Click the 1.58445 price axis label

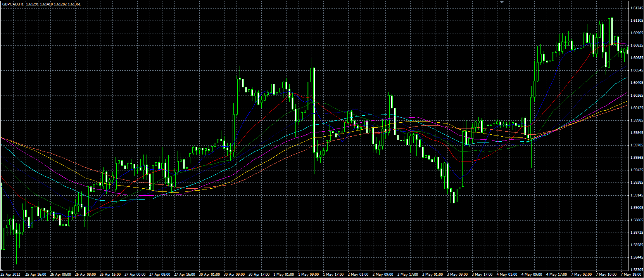point(637,257)
